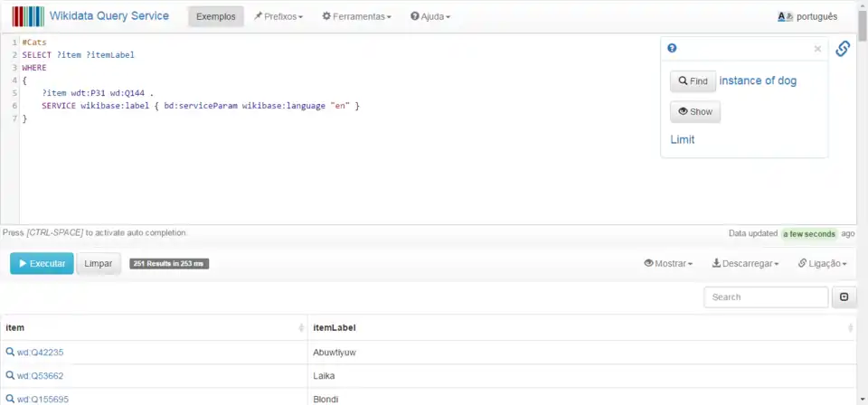Select the Exemplos button in navbar
Image resolution: width=868 pixels, height=405 pixels.
215,16
